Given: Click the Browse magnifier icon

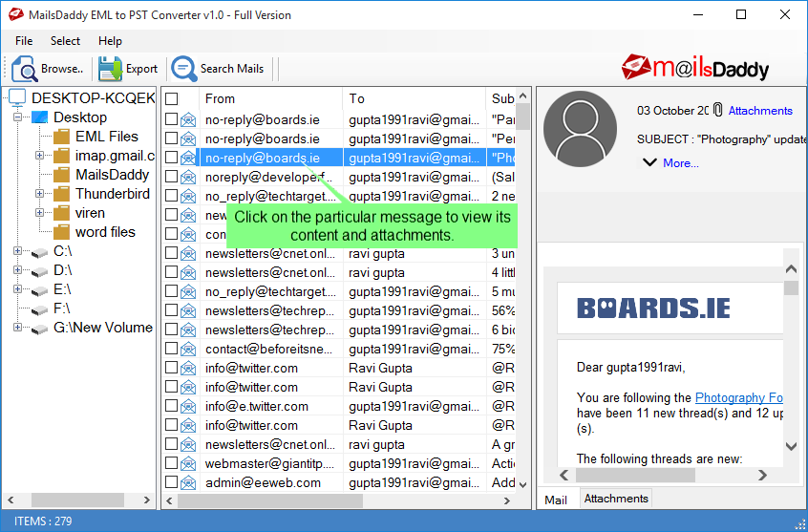Looking at the screenshot, I should click(24, 69).
